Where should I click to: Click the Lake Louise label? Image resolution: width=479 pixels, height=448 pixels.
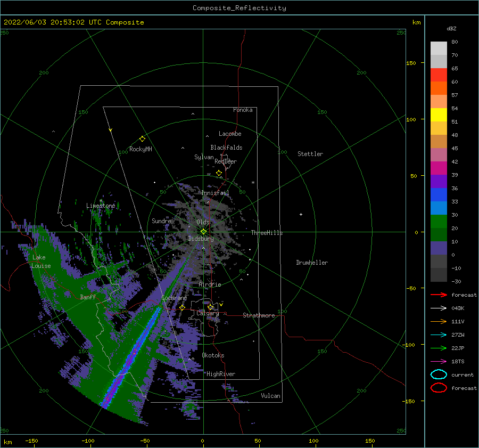(41, 262)
